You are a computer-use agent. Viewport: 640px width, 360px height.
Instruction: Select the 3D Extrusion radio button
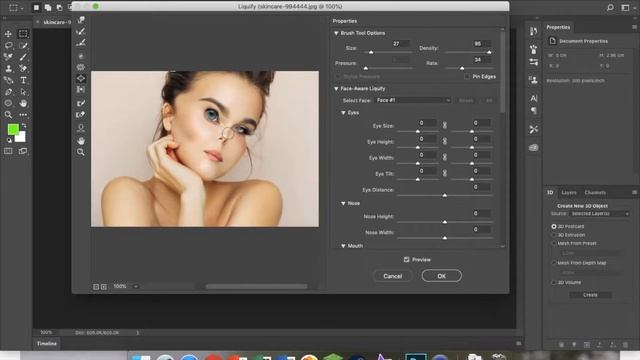click(x=554, y=235)
